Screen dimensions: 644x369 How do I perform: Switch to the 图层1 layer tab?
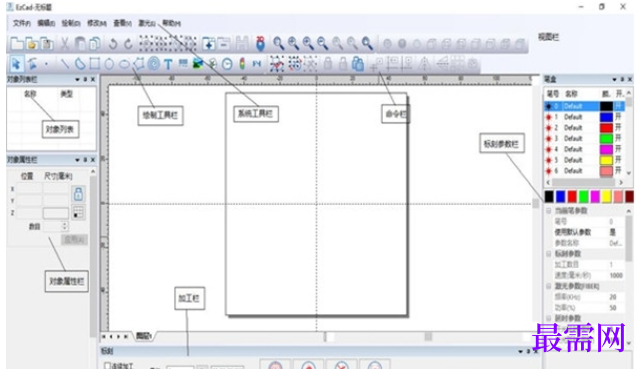point(144,336)
